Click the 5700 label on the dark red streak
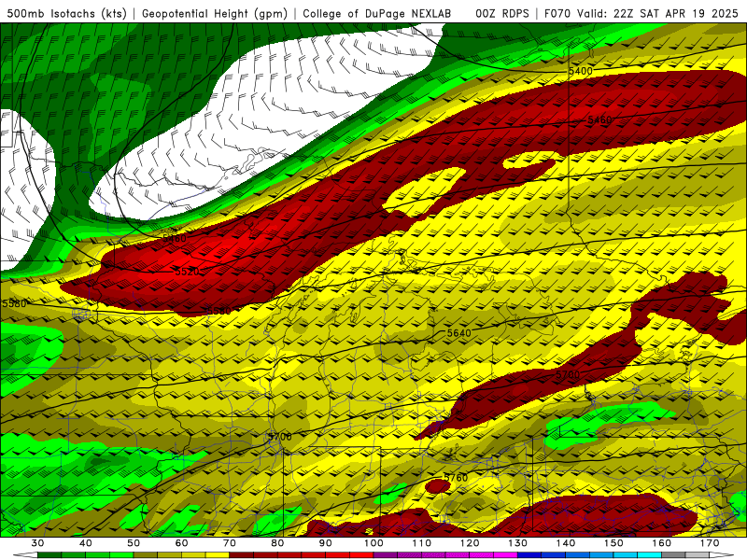The image size is (747, 560). 568,375
